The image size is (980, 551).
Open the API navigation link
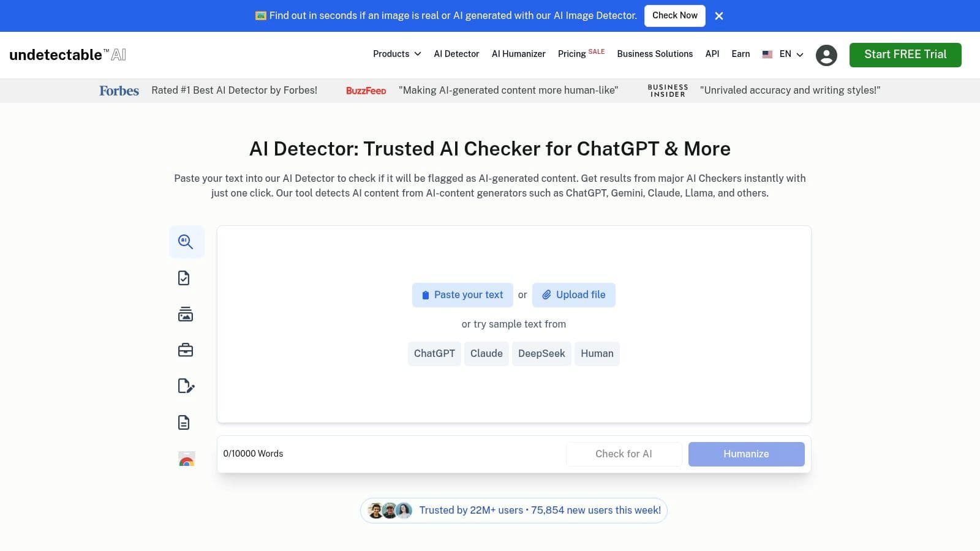(712, 54)
